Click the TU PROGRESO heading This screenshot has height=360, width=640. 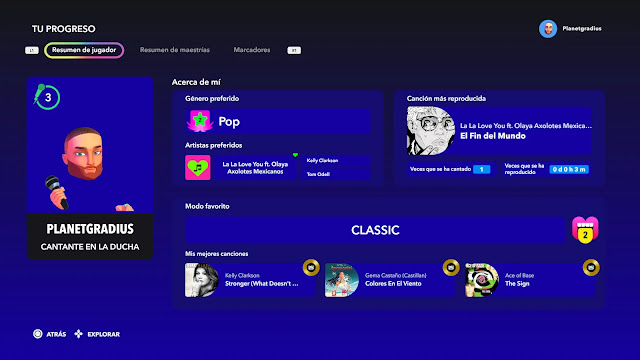click(x=64, y=29)
